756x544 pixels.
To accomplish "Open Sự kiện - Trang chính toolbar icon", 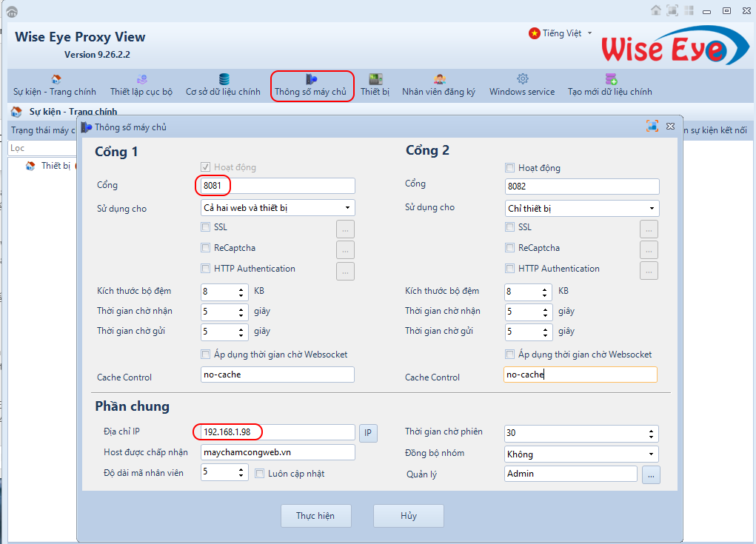I will [x=55, y=79].
